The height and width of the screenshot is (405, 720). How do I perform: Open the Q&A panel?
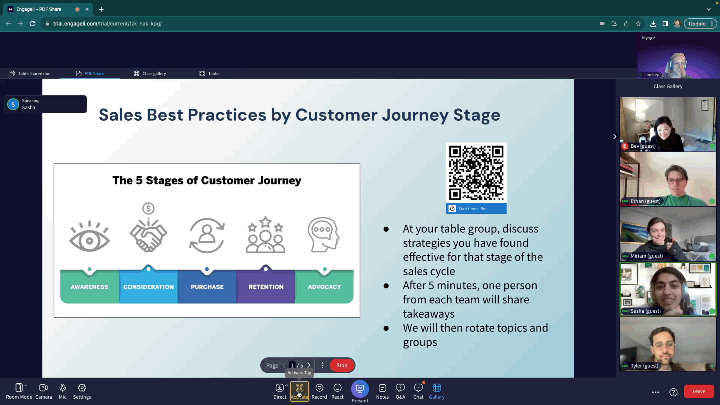tap(400, 389)
